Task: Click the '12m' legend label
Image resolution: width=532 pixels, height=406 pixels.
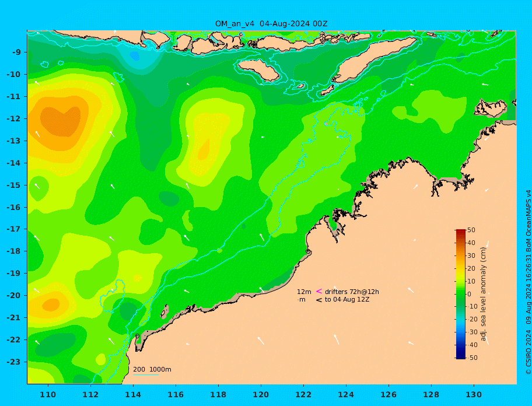Action: pos(304,292)
